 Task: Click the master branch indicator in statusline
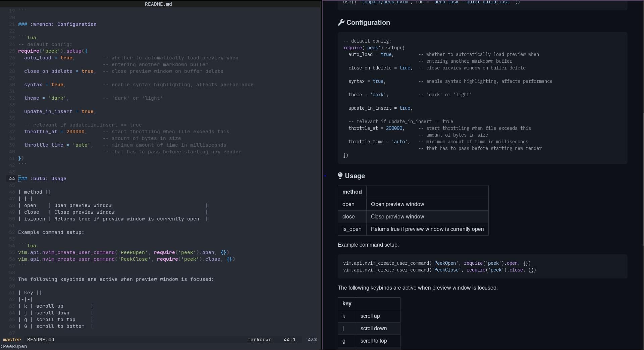[12, 340]
